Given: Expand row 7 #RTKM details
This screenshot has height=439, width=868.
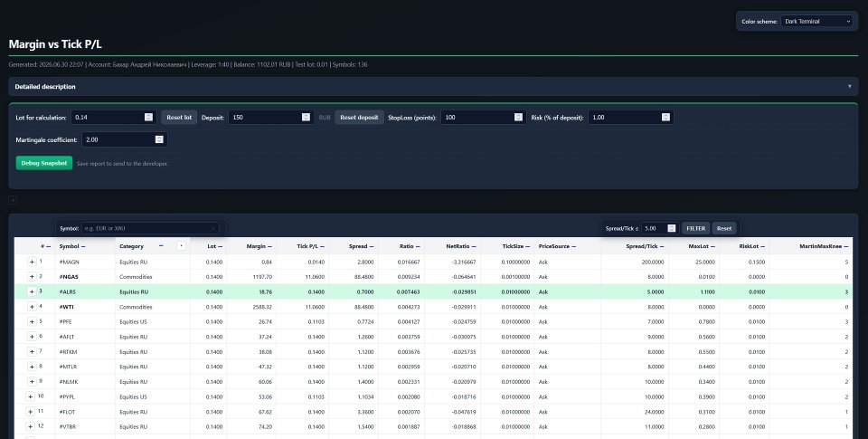Looking at the screenshot, I should coord(32,351).
